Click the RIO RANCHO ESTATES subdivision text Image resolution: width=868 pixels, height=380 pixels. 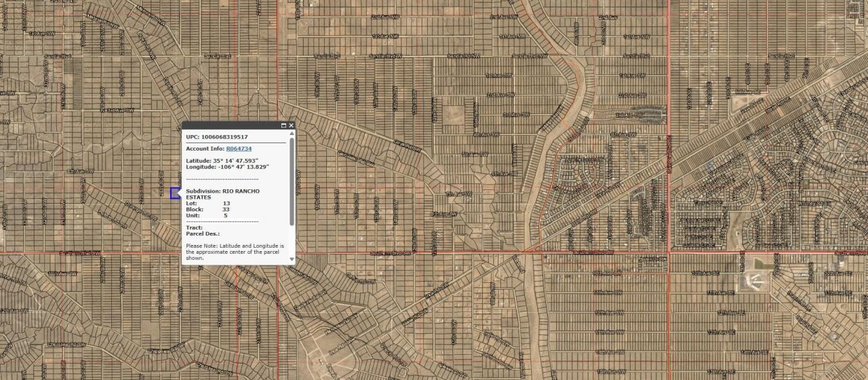tap(241, 191)
